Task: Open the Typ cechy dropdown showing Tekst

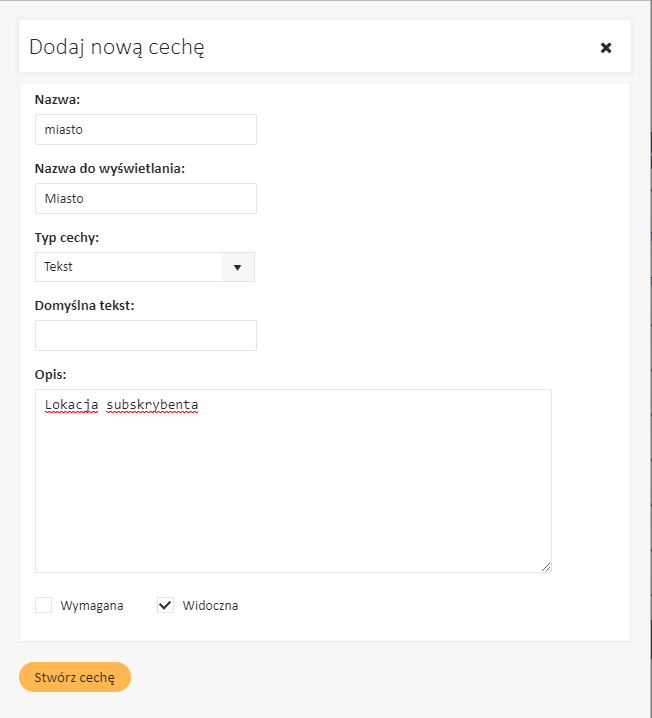Action: click(x=130, y=267)
